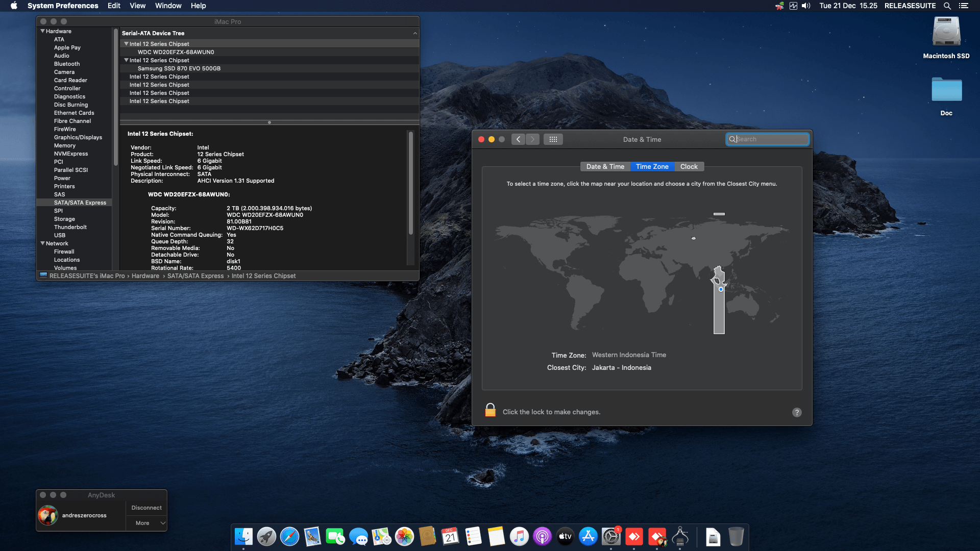Select the Time Zone tab
Image resolution: width=980 pixels, height=551 pixels.
pos(652,166)
